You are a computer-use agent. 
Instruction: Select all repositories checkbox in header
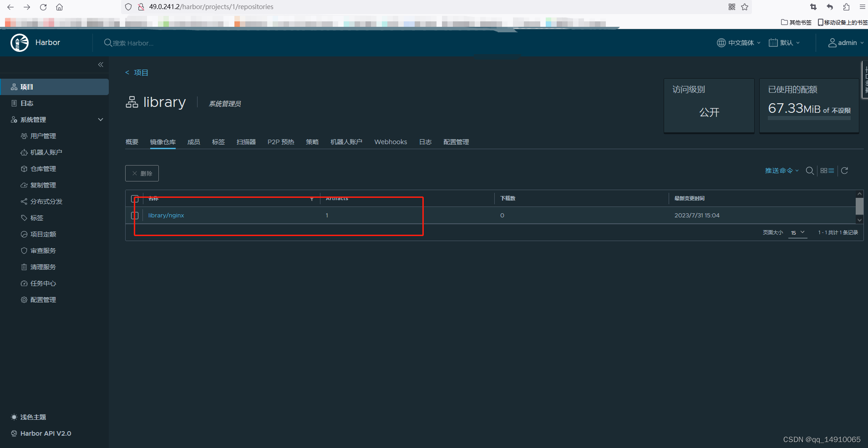(x=135, y=199)
